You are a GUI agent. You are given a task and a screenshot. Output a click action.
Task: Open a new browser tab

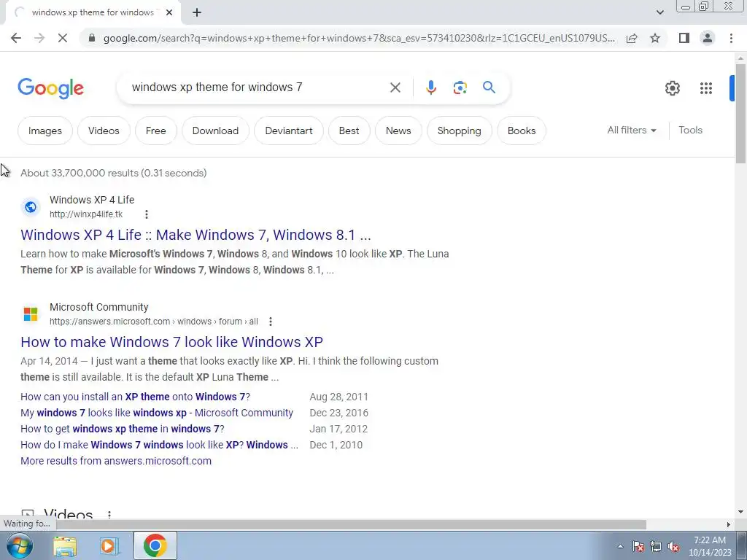[197, 12]
